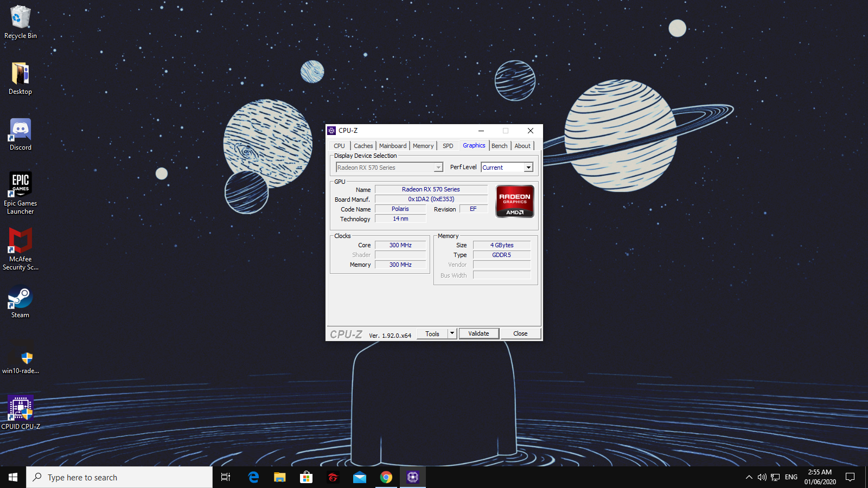Click the empty Bus Width field
868x488 pixels.
pos(502,275)
